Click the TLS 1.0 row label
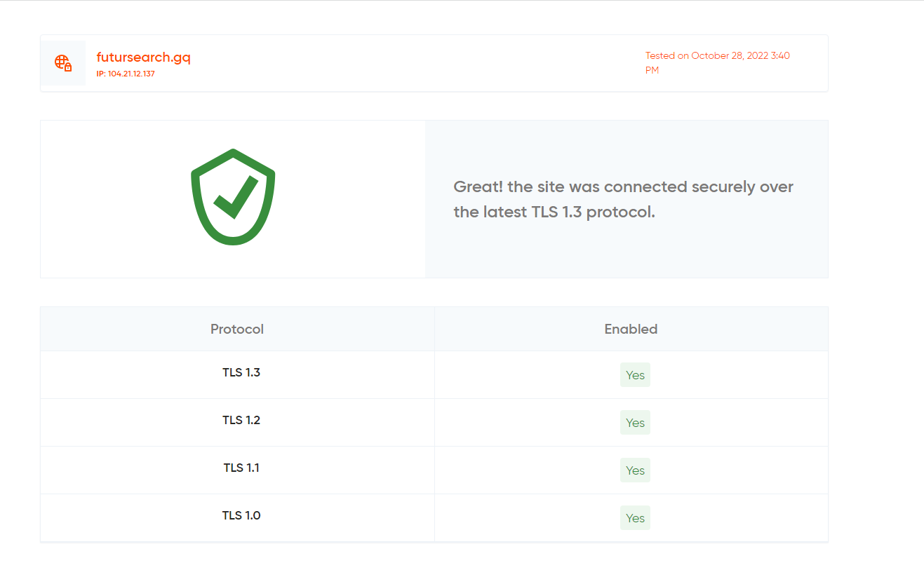 pyautogui.click(x=241, y=515)
